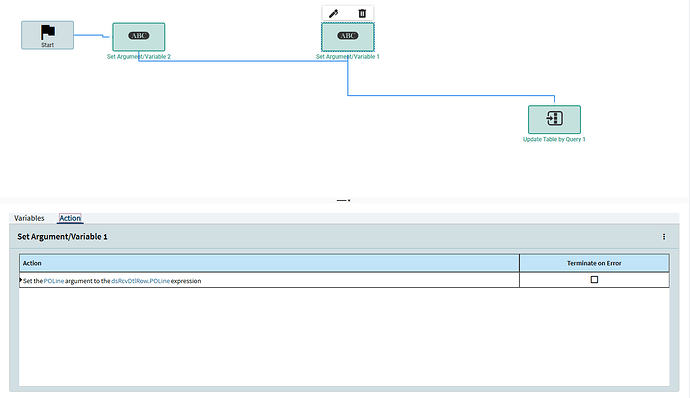Click the delete trash icon above node

click(362, 13)
